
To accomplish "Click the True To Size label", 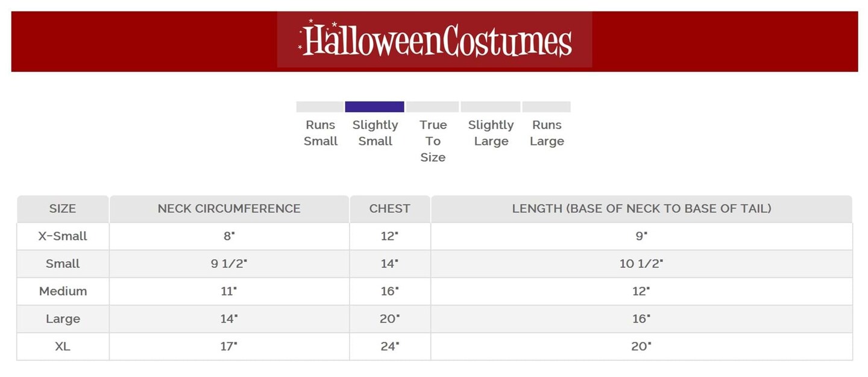I will (x=433, y=141).
